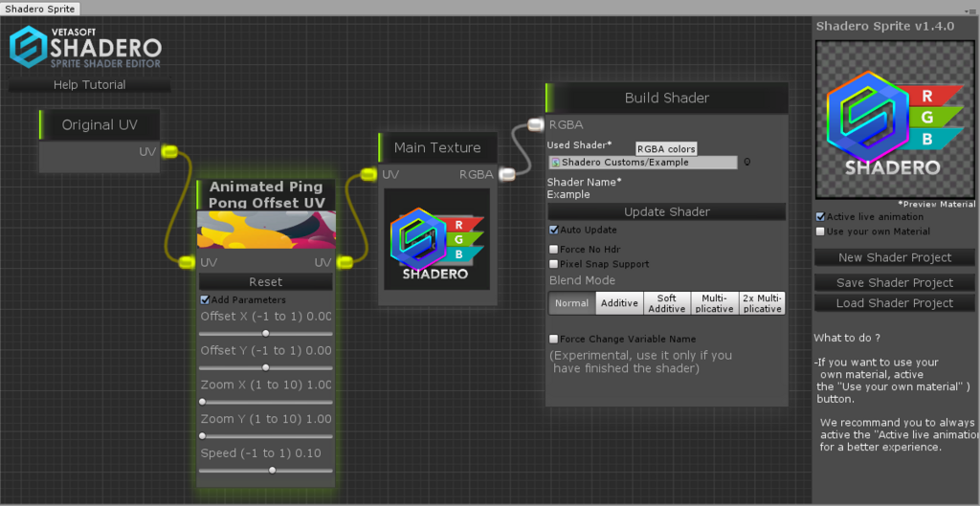Click the Offset Y slider handle
Viewport: 980px width, 506px height.
tap(266, 367)
